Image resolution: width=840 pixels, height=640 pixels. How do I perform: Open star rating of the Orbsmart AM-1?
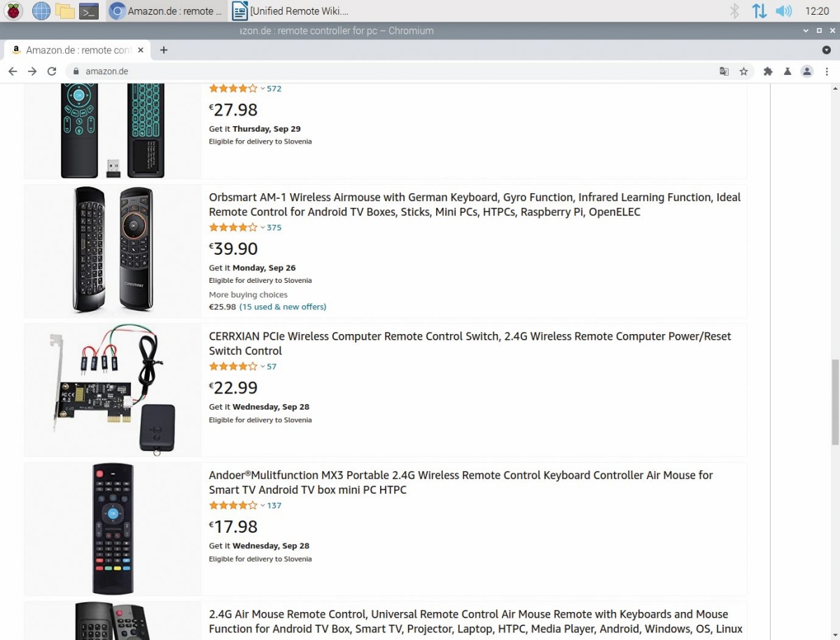point(233,228)
